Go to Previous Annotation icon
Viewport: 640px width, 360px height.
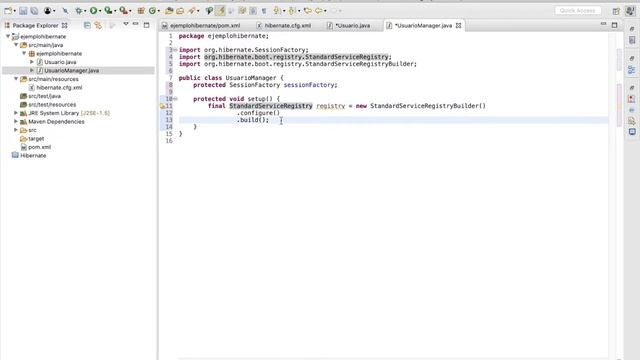292,11
